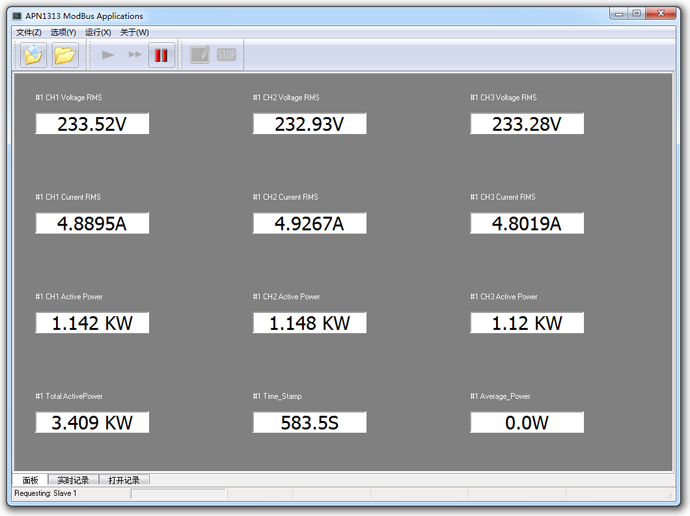Click the Total ActivePower value box
The width and height of the screenshot is (690, 516).
[x=92, y=423]
